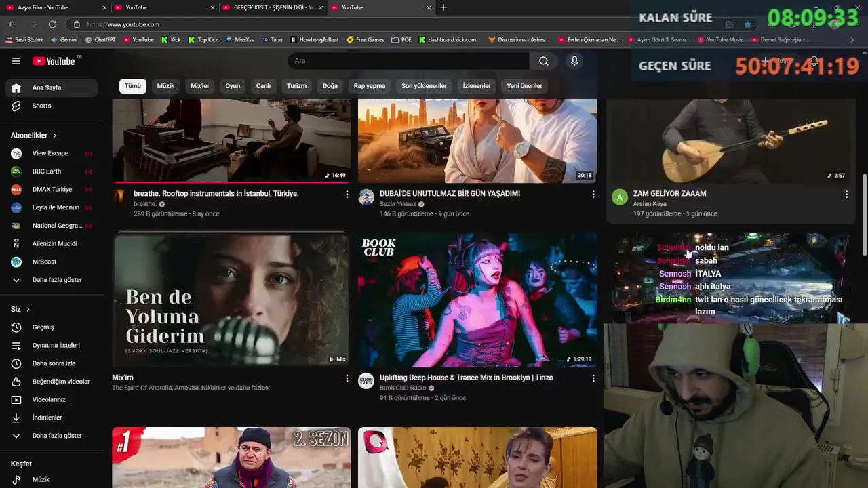868x488 pixels.
Task: Play Ben de Yoluma Giderim thumbnail
Action: point(231,300)
